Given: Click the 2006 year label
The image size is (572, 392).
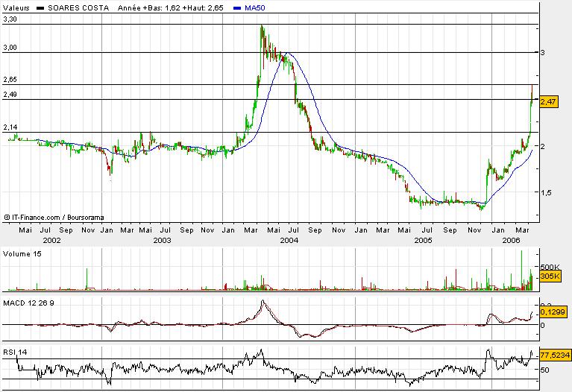Looking at the screenshot, I should [511, 240].
